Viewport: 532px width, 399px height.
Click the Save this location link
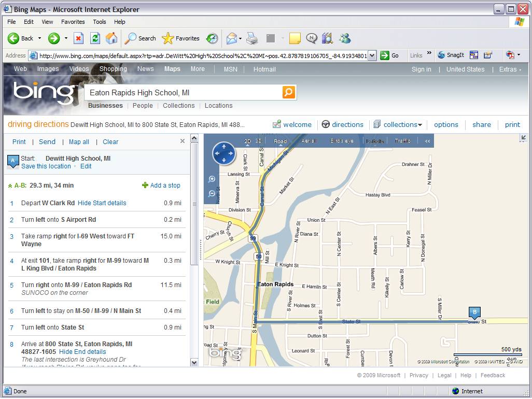point(46,166)
